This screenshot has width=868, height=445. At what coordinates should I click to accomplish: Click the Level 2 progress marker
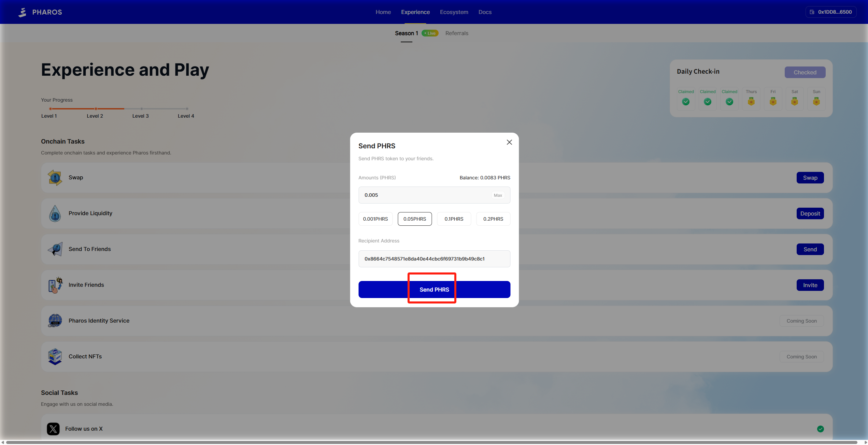coord(96,109)
